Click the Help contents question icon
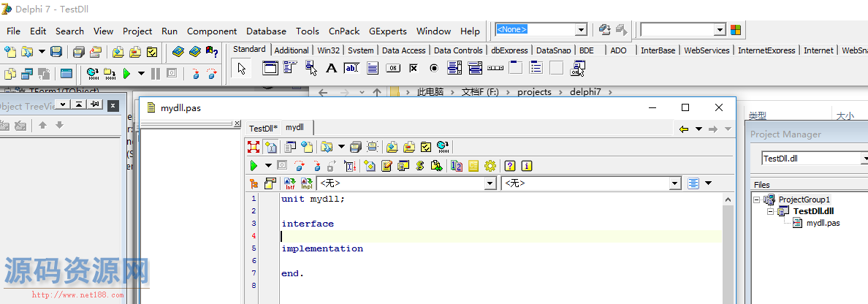Screen dimensions: 868x304 tap(211, 52)
